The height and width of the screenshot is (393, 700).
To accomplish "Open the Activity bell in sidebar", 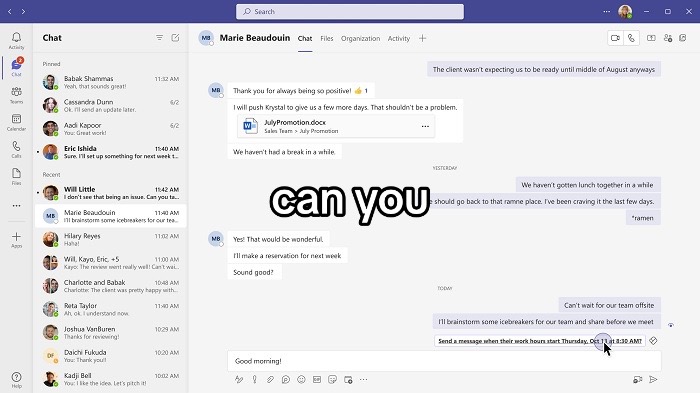I will click(17, 41).
